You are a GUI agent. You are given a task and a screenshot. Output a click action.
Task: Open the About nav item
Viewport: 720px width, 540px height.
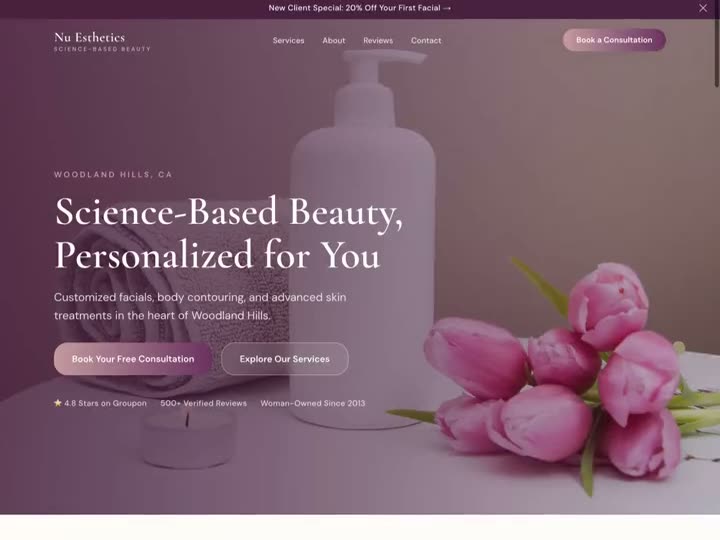[334, 40]
